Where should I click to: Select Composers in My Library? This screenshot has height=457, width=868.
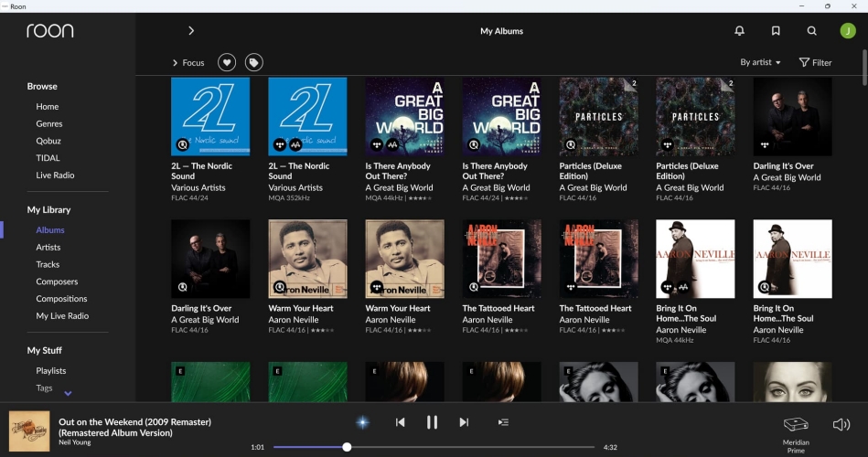pos(57,282)
